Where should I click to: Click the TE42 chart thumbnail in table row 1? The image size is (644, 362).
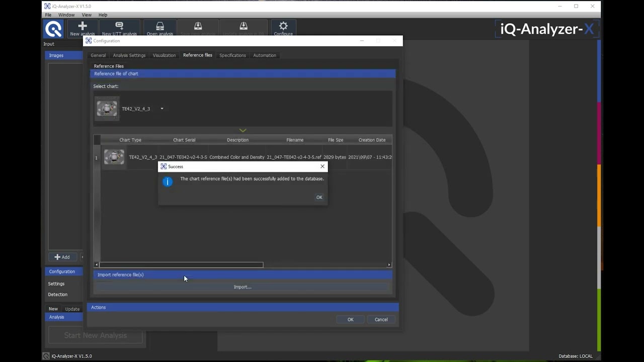[x=114, y=157]
